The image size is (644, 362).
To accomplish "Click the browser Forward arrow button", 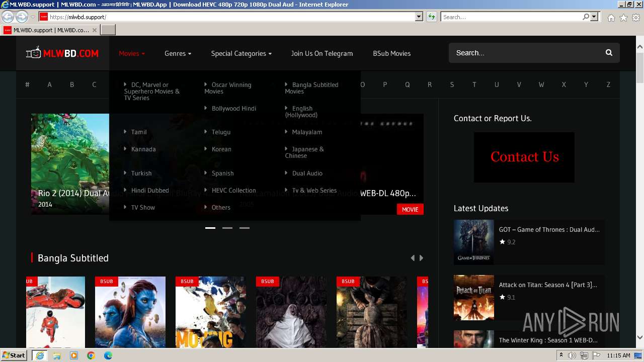I will point(22,17).
